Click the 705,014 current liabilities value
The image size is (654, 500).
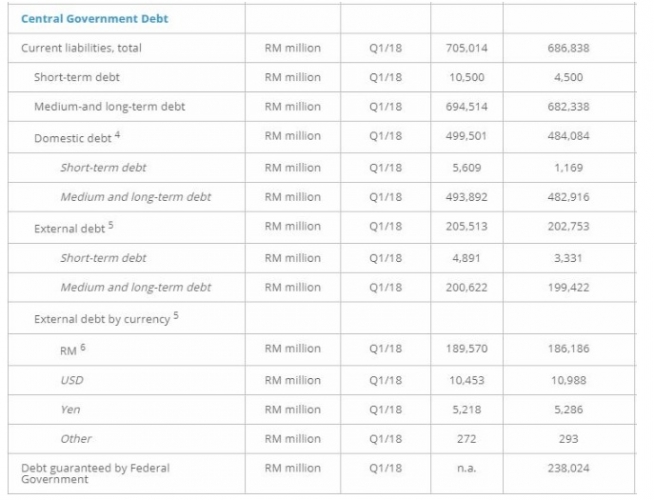pos(466,48)
